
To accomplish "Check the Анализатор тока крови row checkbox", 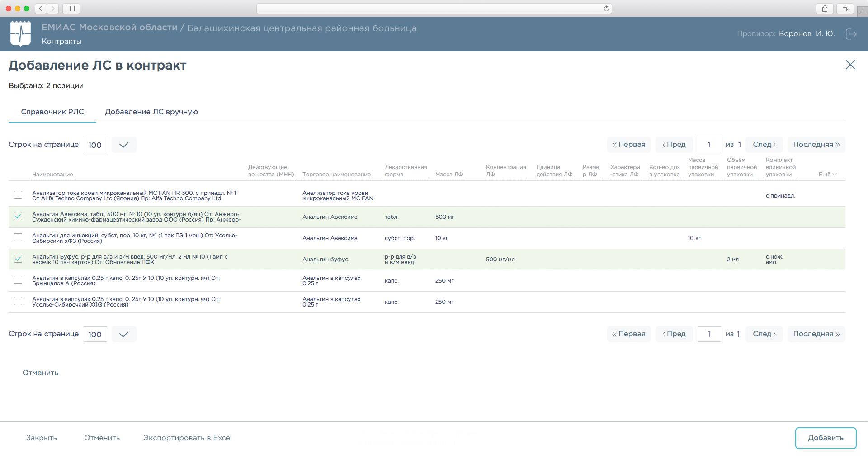I will pyautogui.click(x=18, y=195).
